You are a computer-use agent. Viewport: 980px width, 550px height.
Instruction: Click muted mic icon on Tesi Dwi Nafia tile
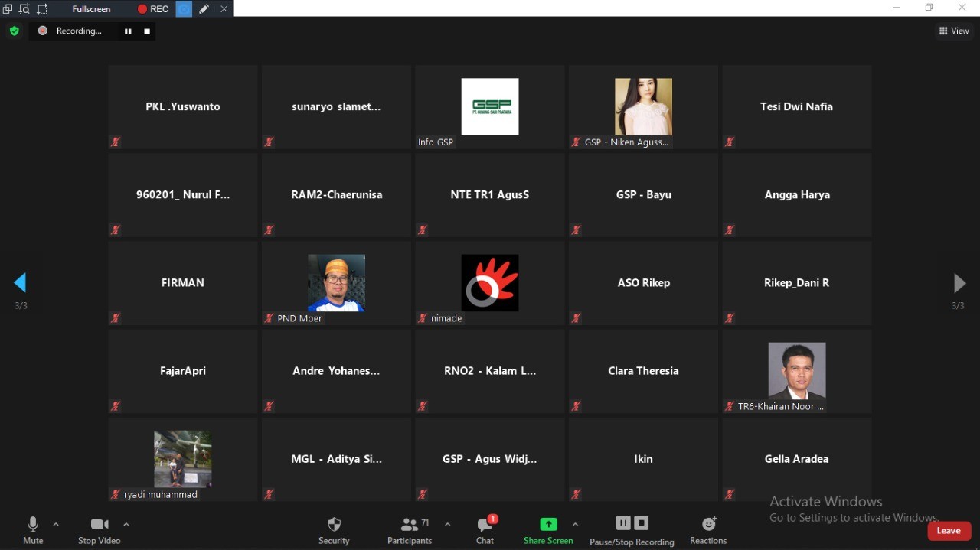(730, 142)
